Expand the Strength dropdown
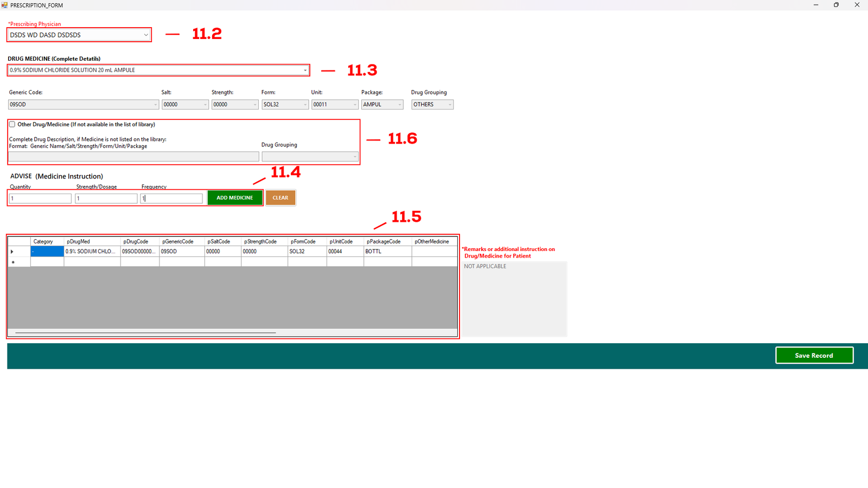This screenshot has width=868, height=488. pyautogui.click(x=255, y=105)
